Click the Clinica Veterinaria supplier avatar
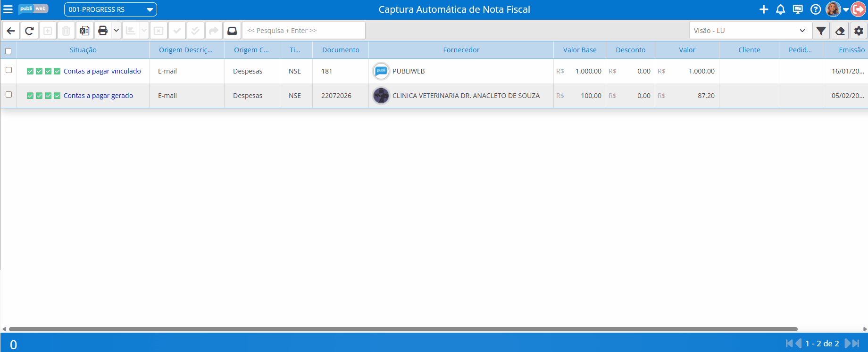 tap(381, 96)
